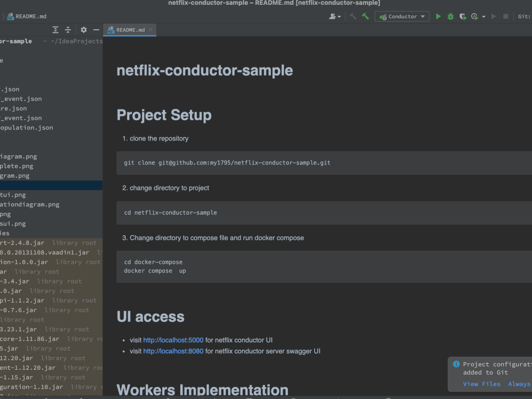Start debugging with the green bug icon

coord(451,16)
